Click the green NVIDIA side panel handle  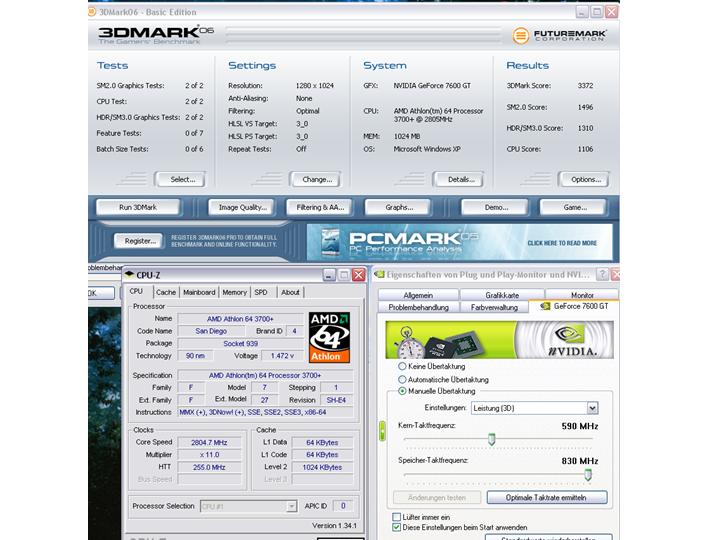pyautogui.click(x=382, y=431)
